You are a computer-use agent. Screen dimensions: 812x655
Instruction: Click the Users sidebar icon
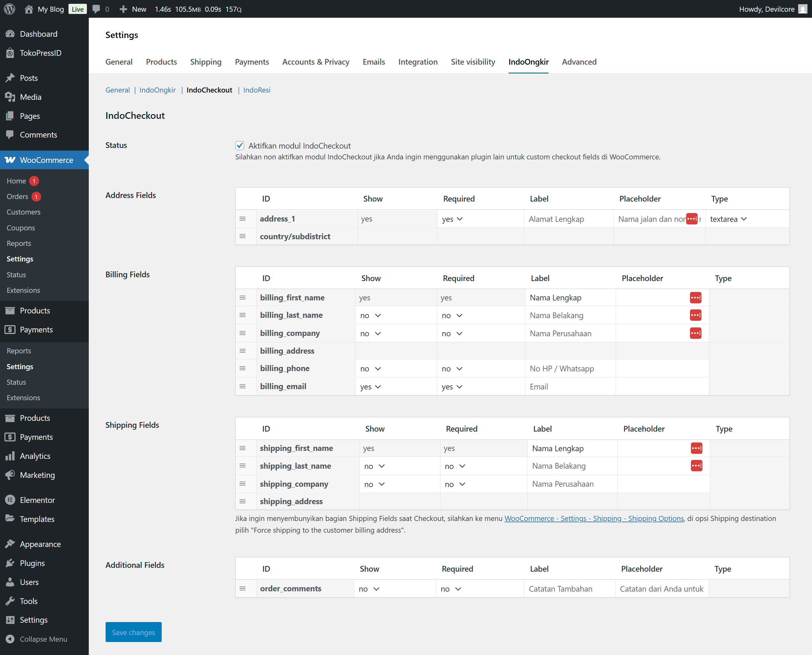[10, 582]
